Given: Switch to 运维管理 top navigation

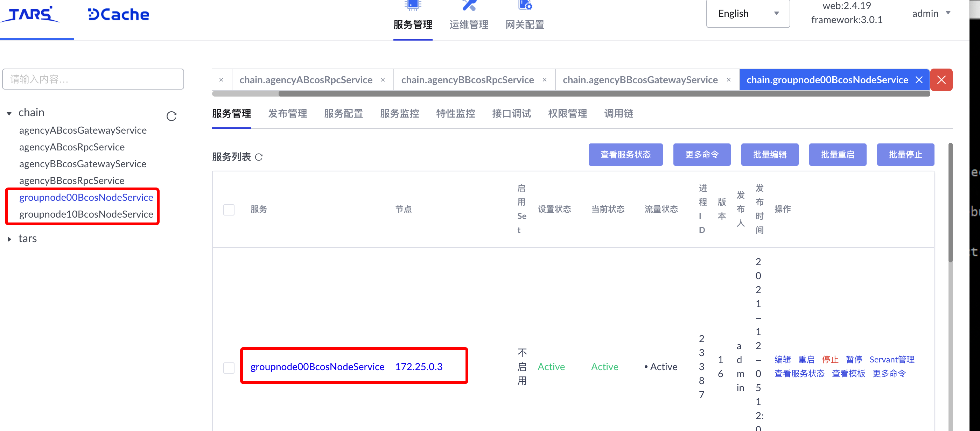Looking at the screenshot, I should [x=469, y=25].
